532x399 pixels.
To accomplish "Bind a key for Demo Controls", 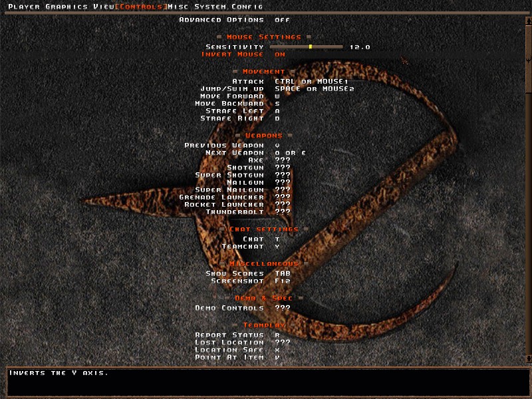I will (x=243, y=309).
